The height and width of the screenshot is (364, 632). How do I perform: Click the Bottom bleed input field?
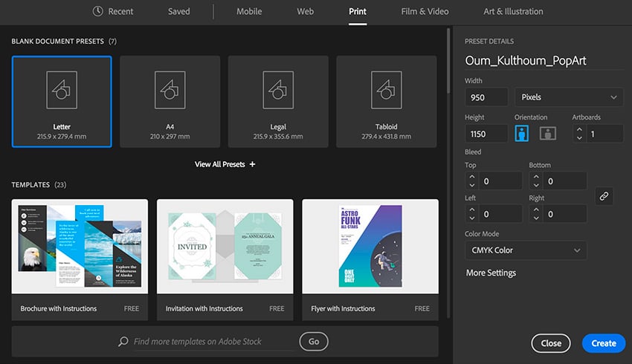(x=564, y=181)
